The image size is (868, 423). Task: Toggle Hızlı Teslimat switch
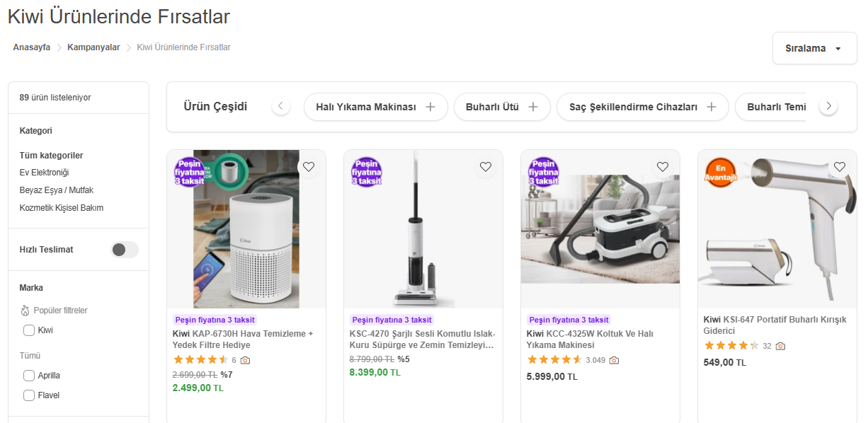125,250
